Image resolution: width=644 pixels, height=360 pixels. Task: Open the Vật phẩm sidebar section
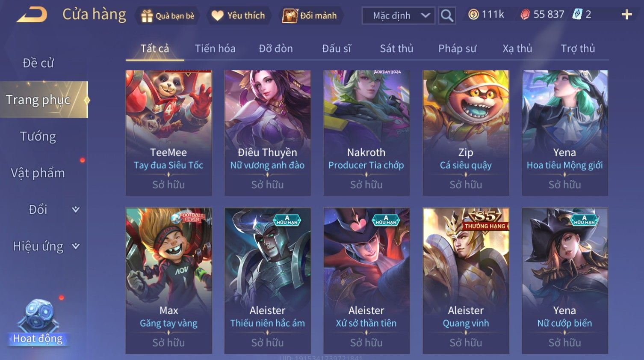tap(38, 173)
